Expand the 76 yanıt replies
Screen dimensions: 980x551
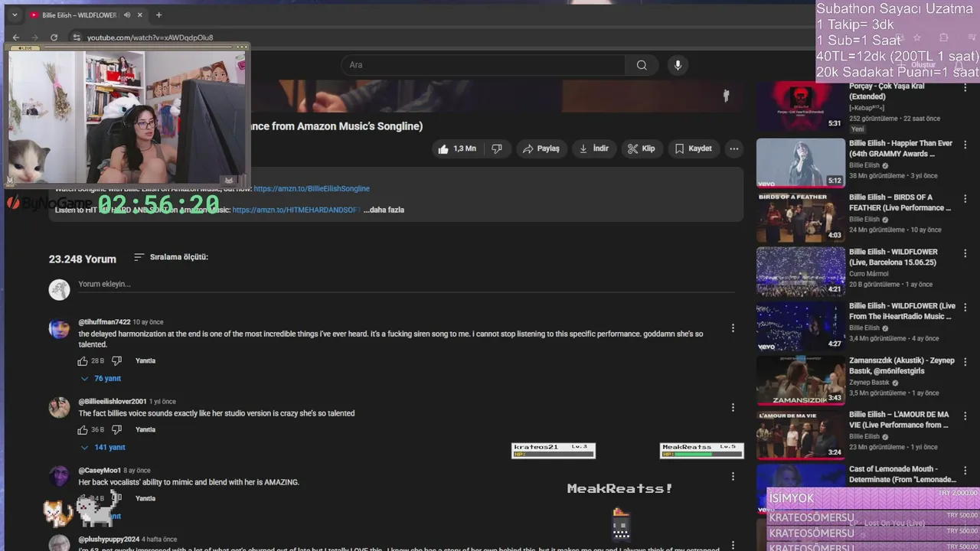point(101,379)
